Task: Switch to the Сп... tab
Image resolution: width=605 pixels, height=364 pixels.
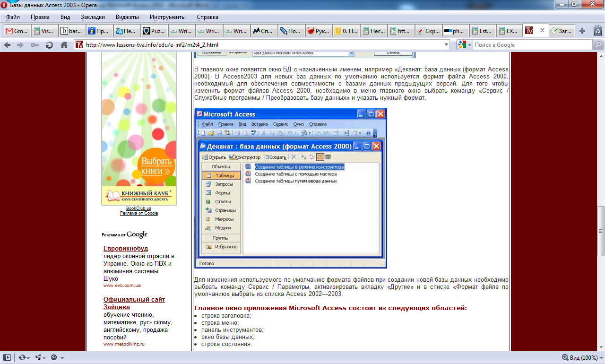Action: tap(264, 31)
